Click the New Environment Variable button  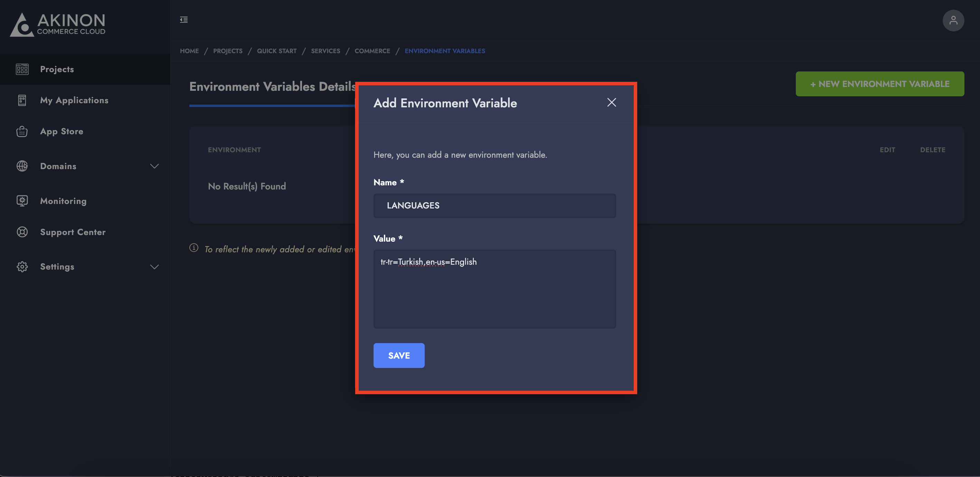(879, 84)
